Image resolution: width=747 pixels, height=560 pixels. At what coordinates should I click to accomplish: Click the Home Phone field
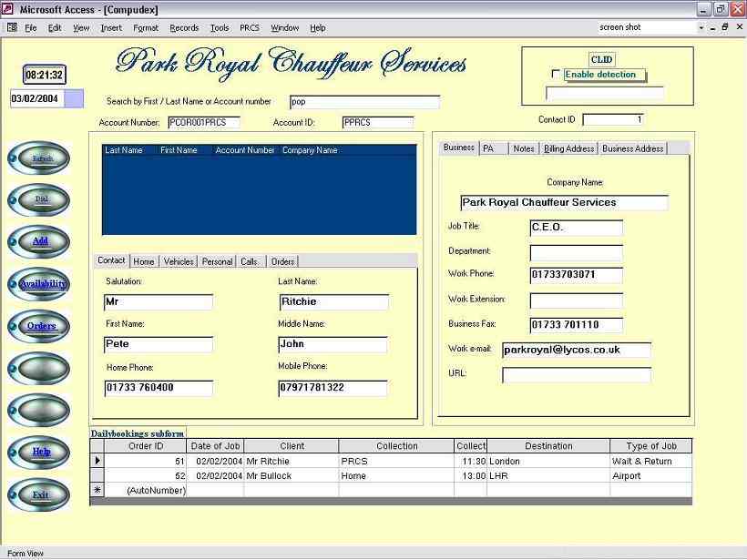pyautogui.click(x=159, y=388)
